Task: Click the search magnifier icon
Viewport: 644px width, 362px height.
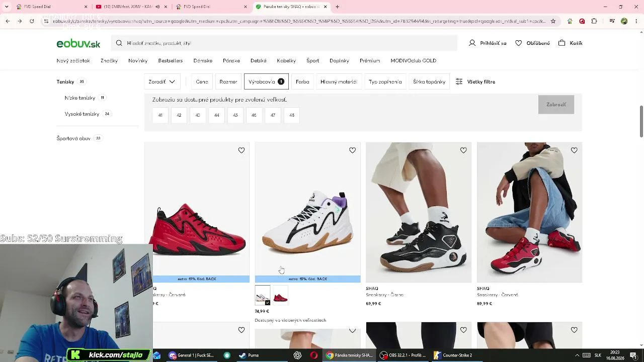Action: tap(119, 43)
